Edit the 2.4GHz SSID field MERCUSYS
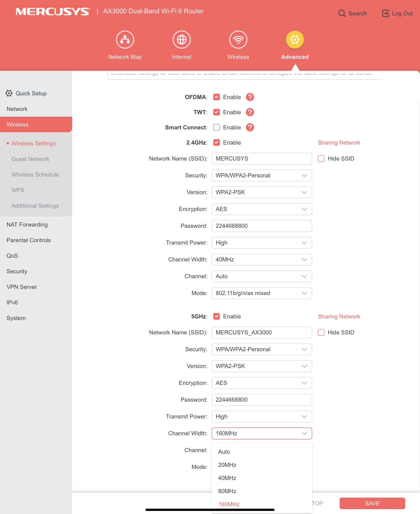420x514 pixels. pyautogui.click(x=261, y=159)
